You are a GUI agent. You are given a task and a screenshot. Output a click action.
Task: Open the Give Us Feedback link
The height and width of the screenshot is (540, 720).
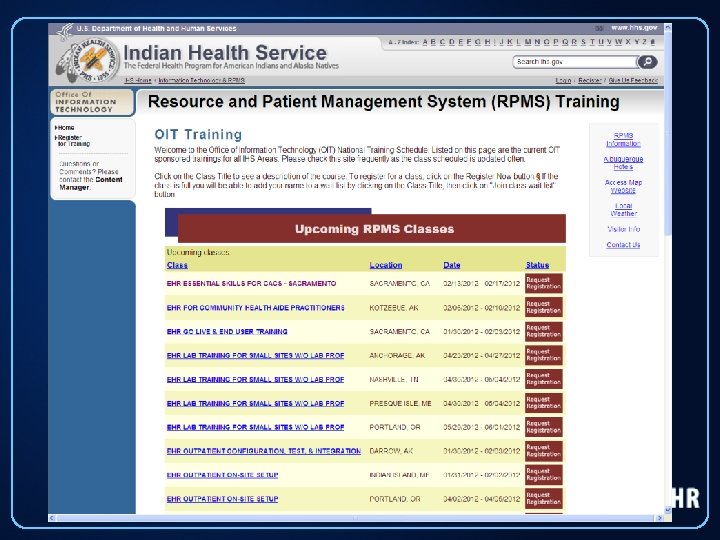[x=633, y=80]
